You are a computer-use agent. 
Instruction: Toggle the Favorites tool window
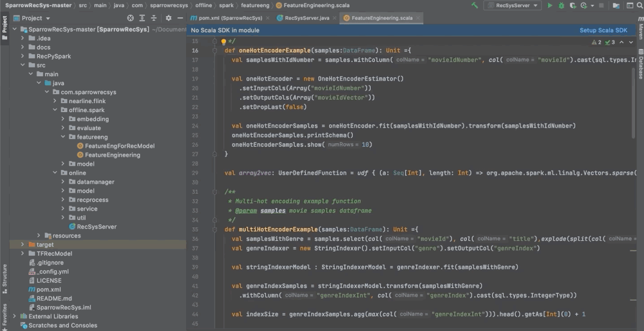click(x=4, y=314)
